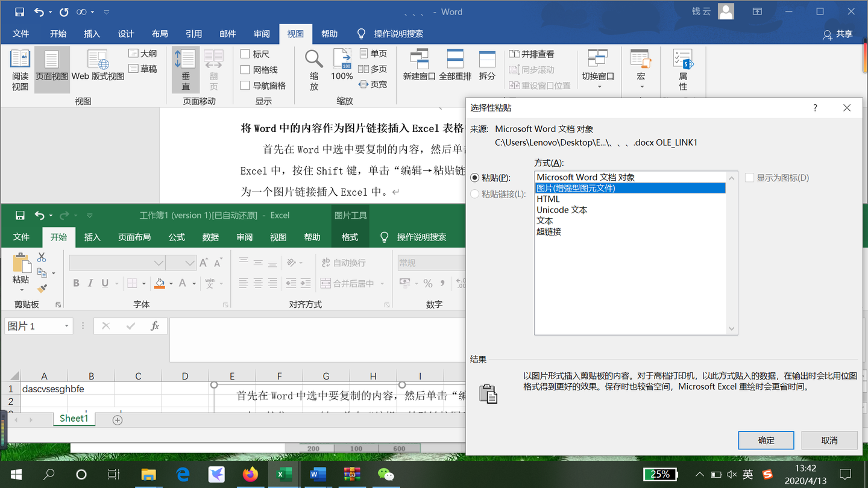Screen dimensions: 868x488
Task: Click the Paste (粘贴) clipboard icon in Excel
Action: [21, 264]
